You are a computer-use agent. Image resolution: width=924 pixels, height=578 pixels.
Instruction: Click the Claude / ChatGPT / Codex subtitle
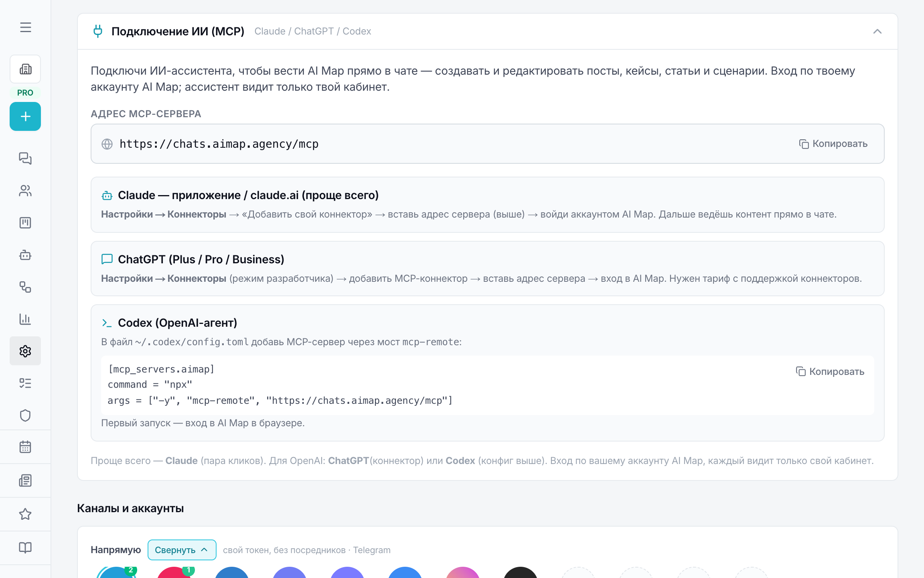[x=313, y=31]
